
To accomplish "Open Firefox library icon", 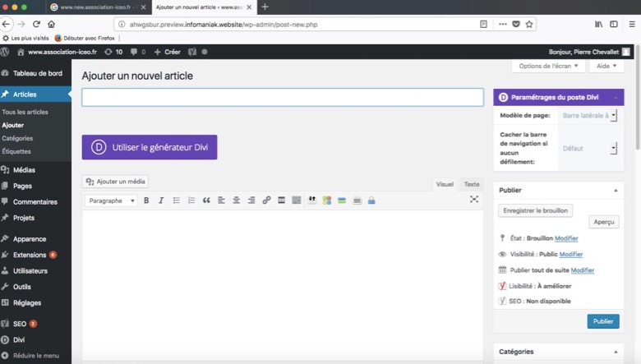I will click(598, 24).
